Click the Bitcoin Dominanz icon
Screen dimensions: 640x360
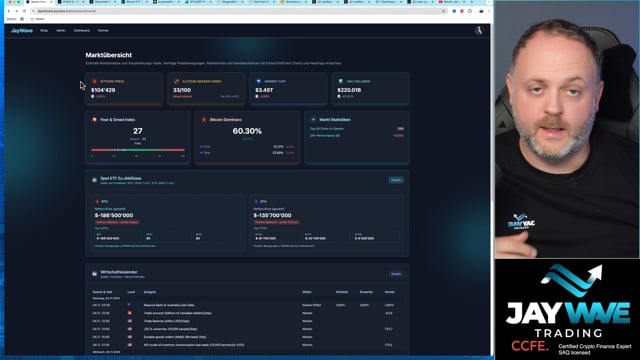(204, 120)
